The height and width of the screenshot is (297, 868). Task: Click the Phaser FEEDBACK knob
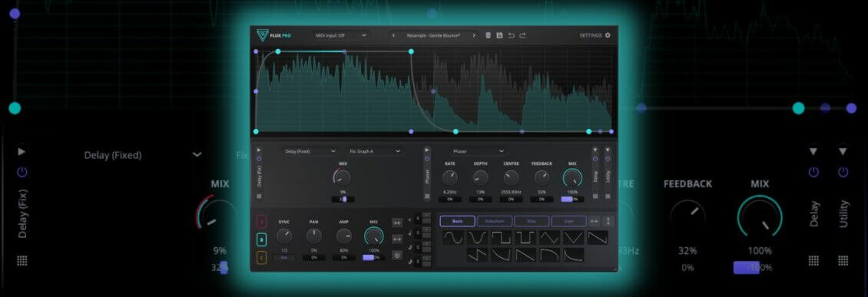[542, 177]
